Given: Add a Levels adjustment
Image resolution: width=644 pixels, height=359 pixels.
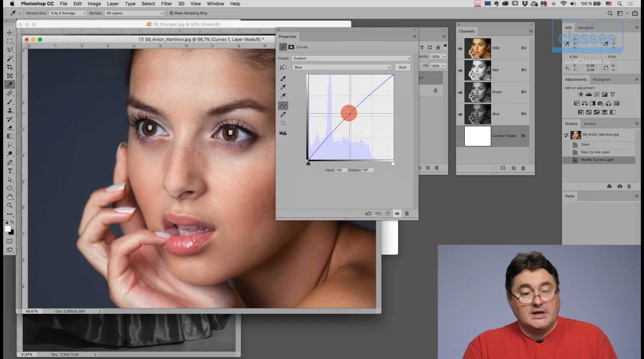Looking at the screenshot, I should (588, 94).
